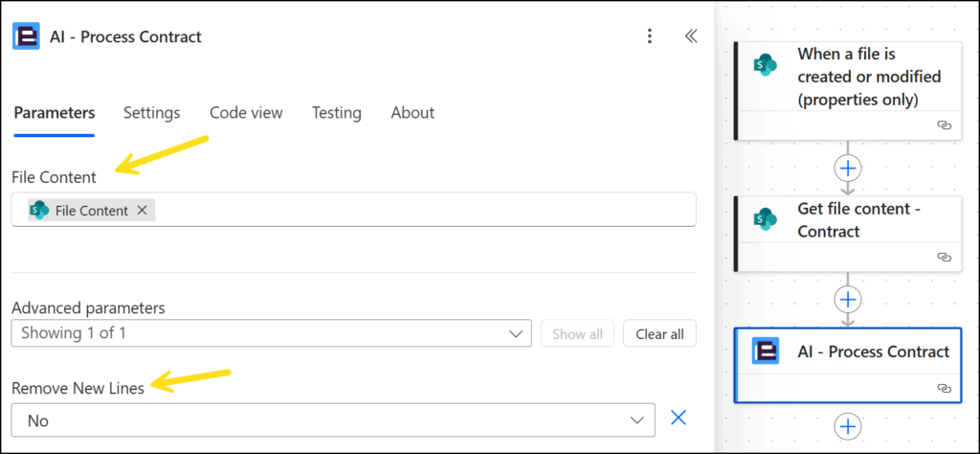This screenshot has height=454, width=980.
Task: Click link icon on AI - Process Contract card
Action: [x=944, y=388]
